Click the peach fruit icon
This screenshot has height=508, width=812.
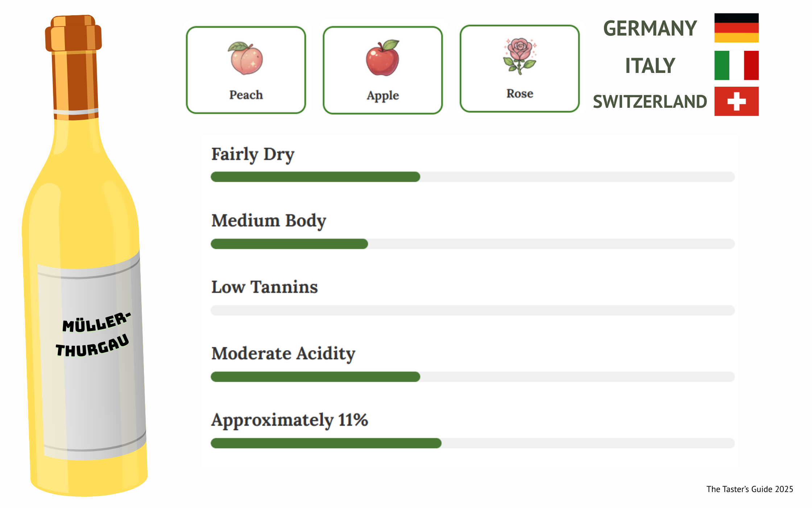tap(245, 58)
